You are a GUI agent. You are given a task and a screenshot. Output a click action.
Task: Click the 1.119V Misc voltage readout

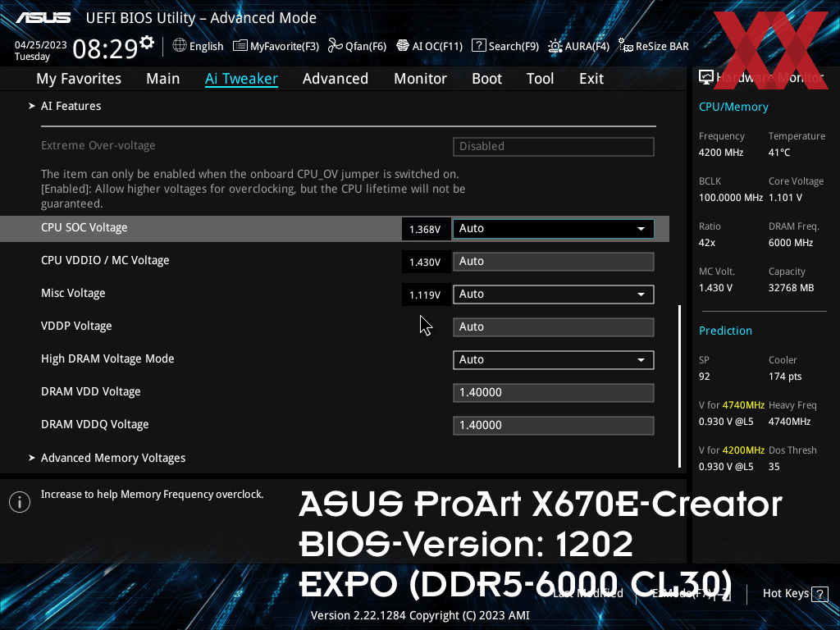pyautogui.click(x=426, y=294)
